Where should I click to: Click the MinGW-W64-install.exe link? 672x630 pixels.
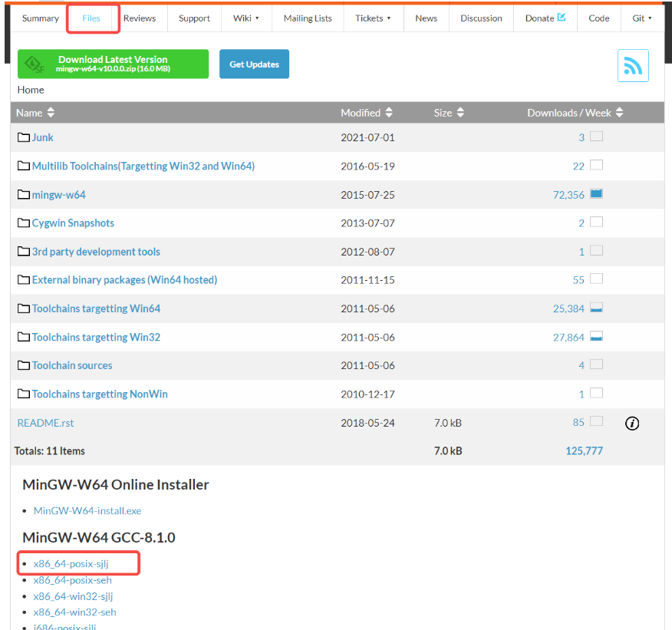point(87,511)
